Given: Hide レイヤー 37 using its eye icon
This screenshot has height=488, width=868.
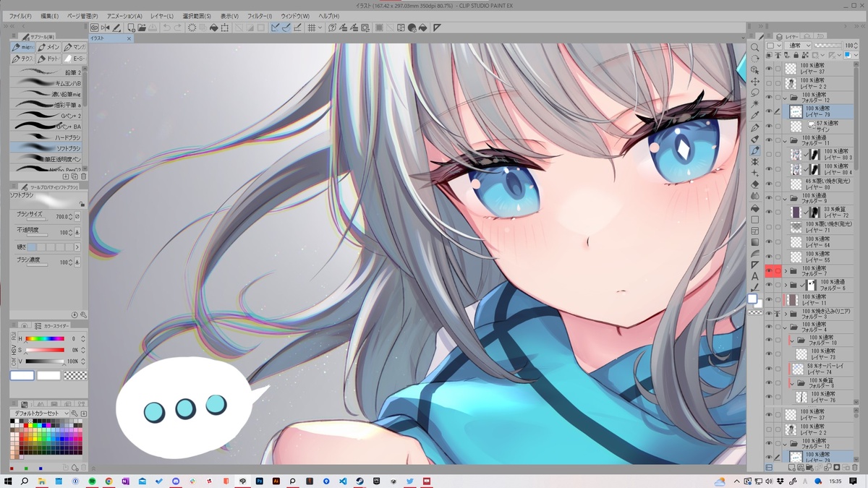Looking at the screenshot, I should coord(769,69).
